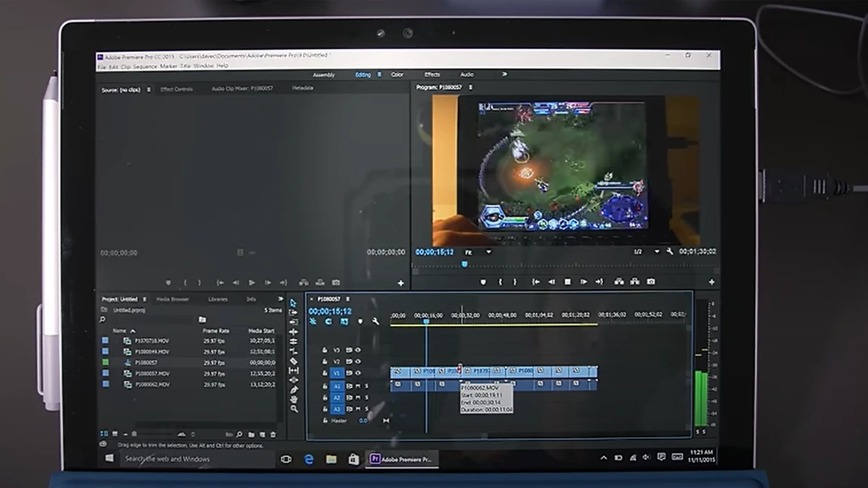Viewport: 868px width, 488px height.
Task: Open Project panel menu
Action: (x=145, y=299)
